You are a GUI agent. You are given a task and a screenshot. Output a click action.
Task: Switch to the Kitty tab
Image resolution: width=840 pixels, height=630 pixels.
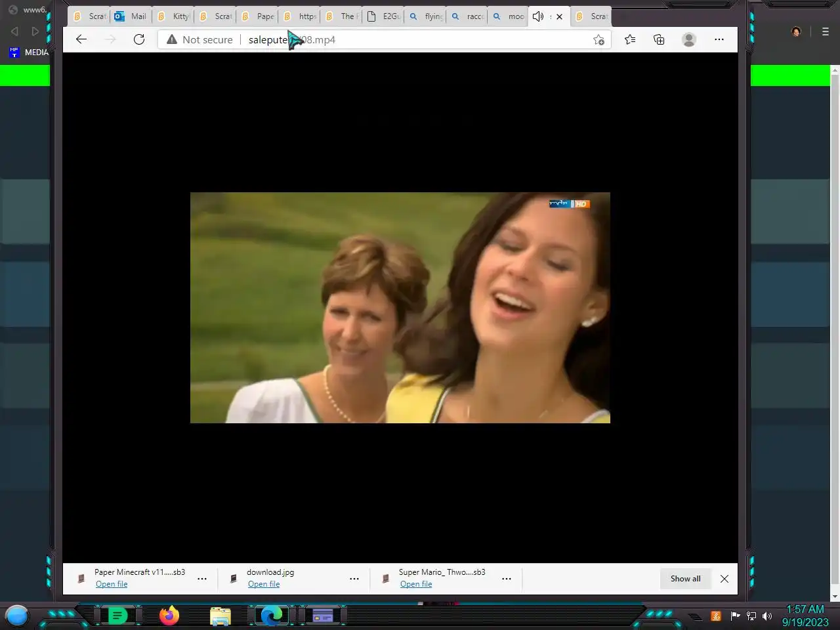pyautogui.click(x=173, y=16)
